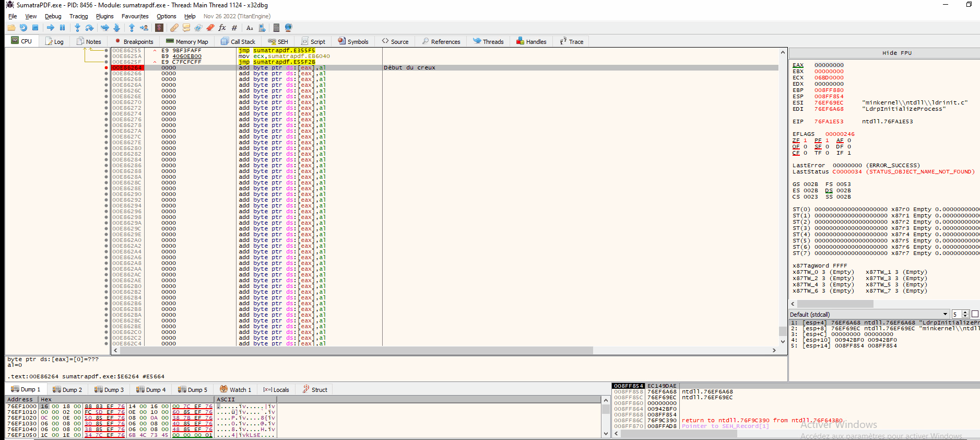
Task: Click the Trace Into icon
Action: [x=105, y=28]
